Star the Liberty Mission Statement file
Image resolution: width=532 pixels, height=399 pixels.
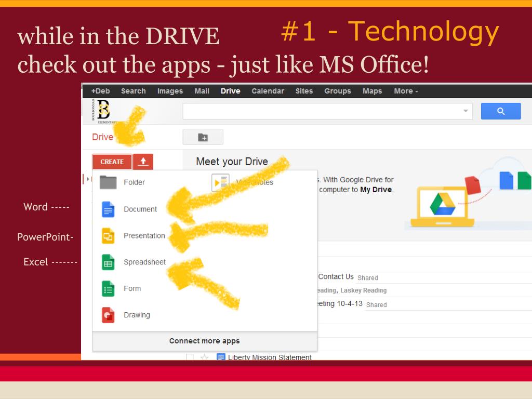point(204,357)
